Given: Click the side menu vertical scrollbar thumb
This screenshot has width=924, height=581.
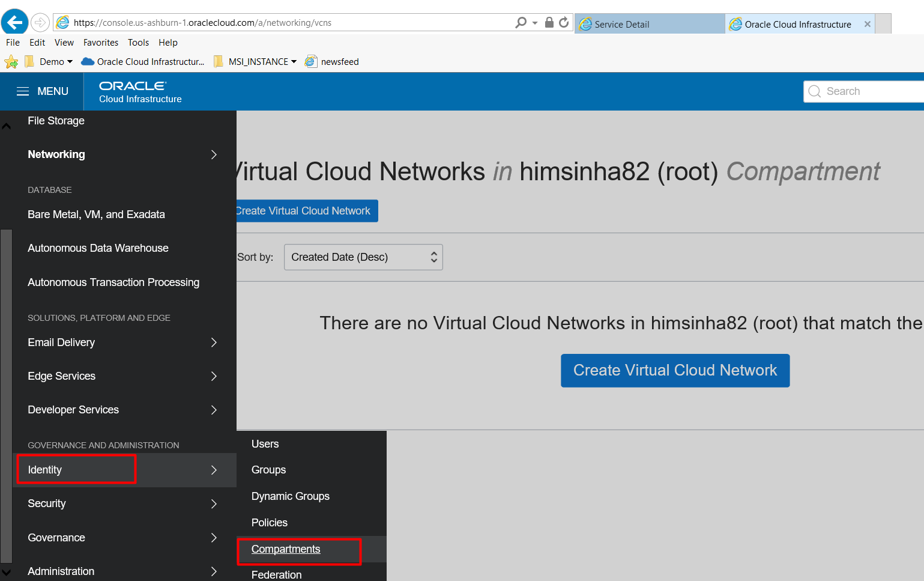Looking at the screenshot, I should 6,395.
